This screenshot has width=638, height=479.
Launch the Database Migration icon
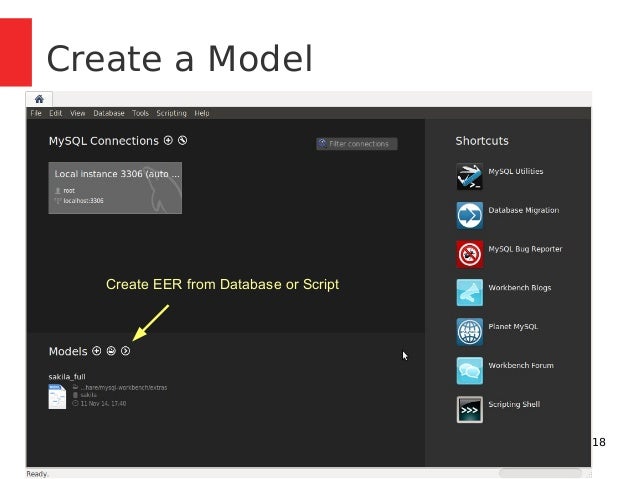(x=470, y=215)
